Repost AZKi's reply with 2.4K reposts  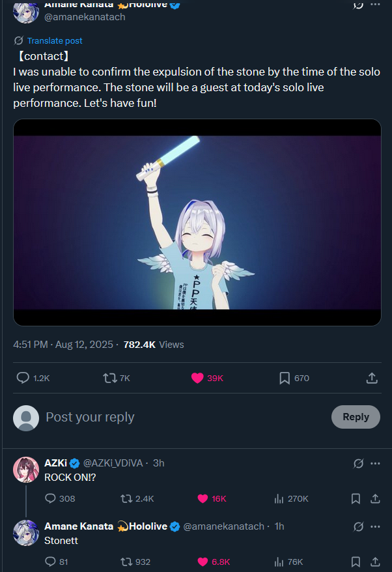pyautogui.click(x=127, y=498)
